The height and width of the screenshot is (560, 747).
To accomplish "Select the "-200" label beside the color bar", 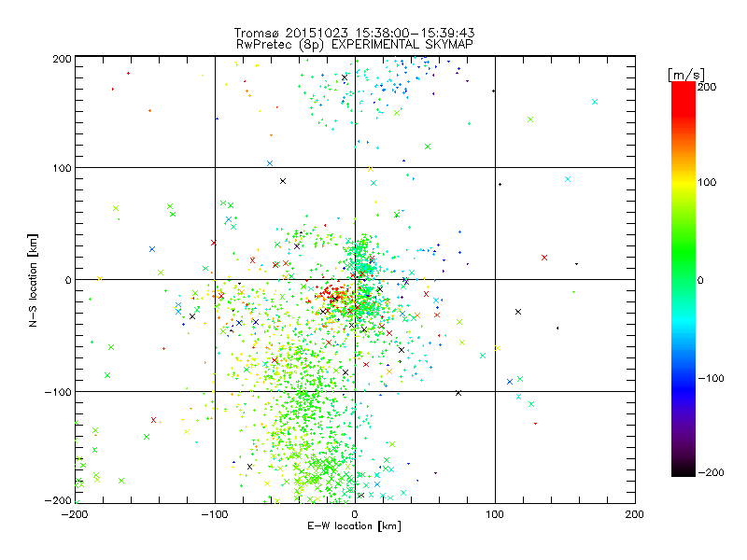I will (x=711, y=473).
